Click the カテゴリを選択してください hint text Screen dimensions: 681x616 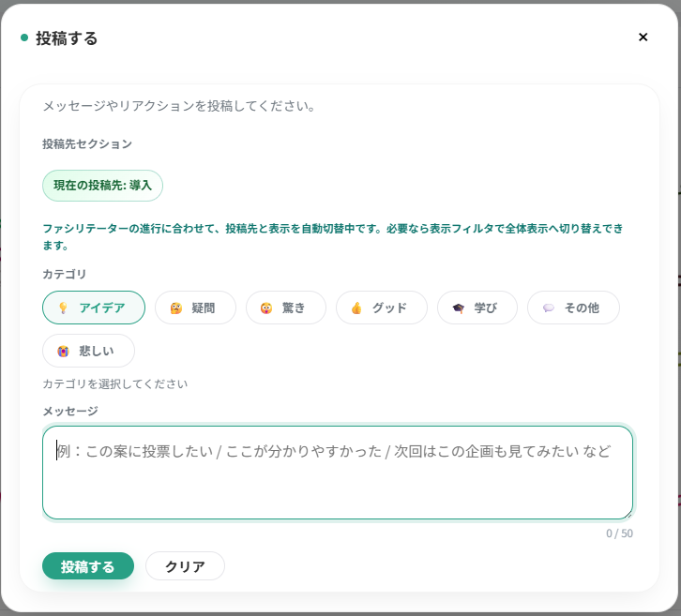[115, 384]
